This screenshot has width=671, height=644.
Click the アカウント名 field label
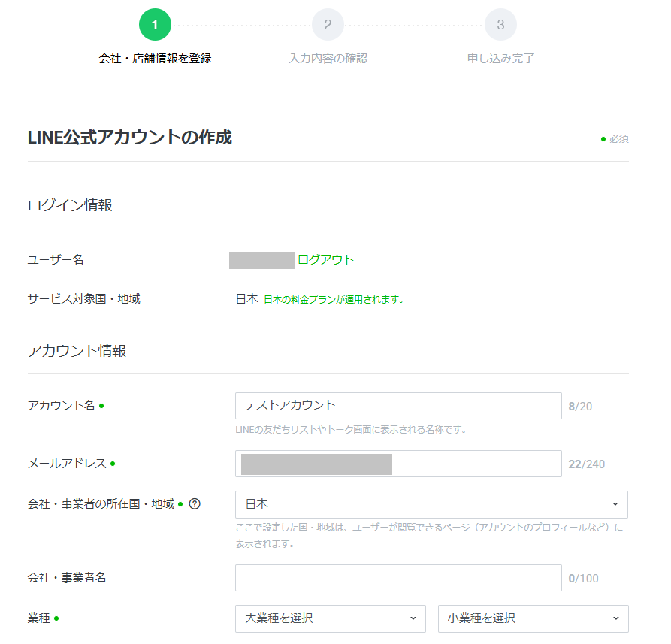(61, 406)
